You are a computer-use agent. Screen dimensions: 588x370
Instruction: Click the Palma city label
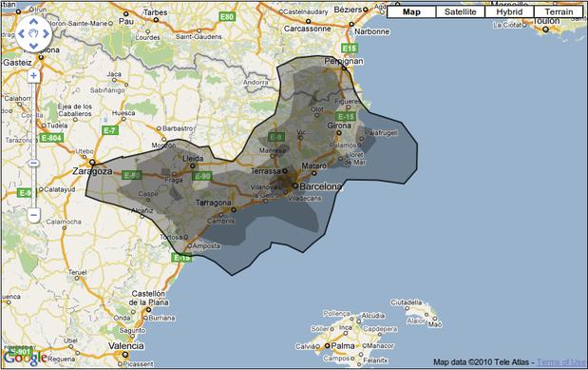(343, 345)
